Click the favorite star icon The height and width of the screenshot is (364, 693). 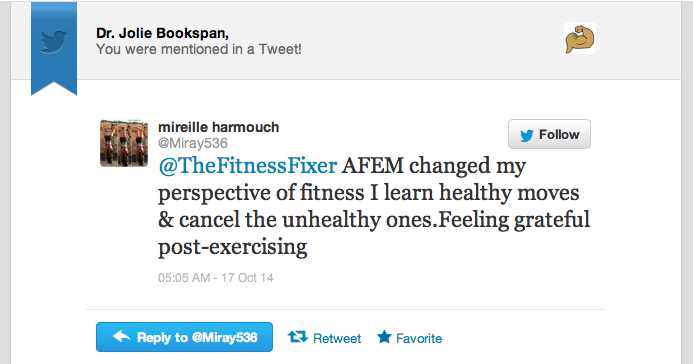click(384, 337)
